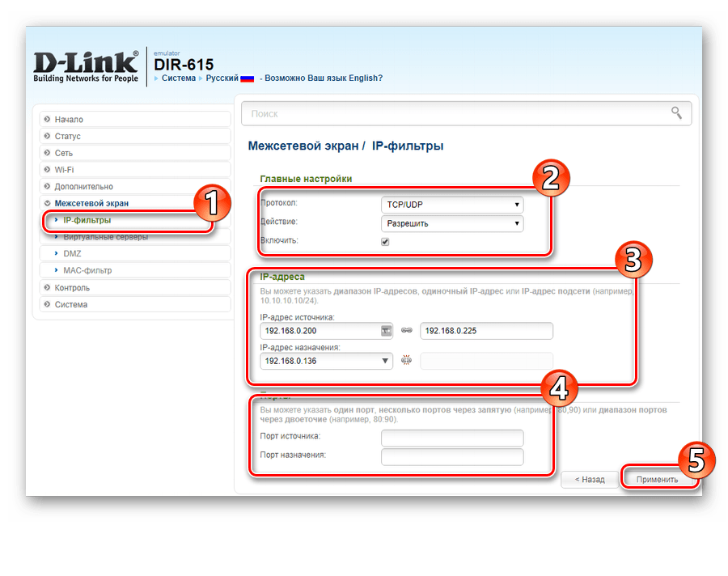Open the Русский language menu
Screen dimensions: 728x576
click(222, 78)
